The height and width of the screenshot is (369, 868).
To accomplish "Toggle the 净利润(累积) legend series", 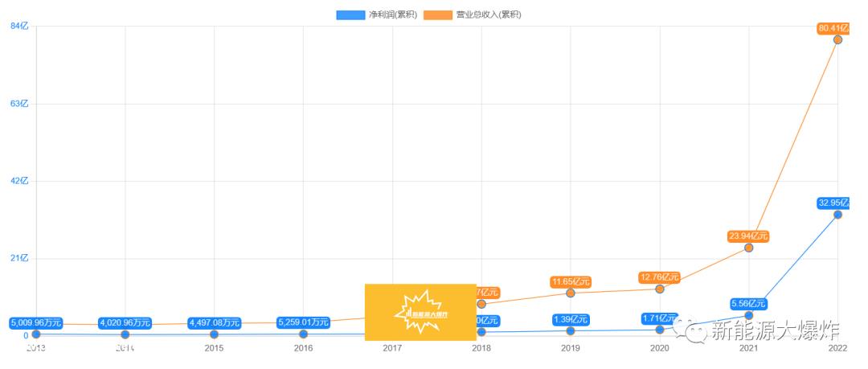I will tap(377, 15).
